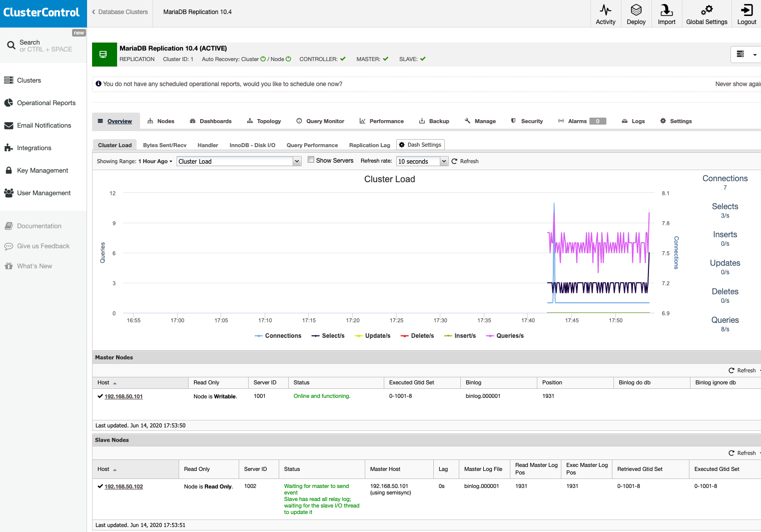Enable the Show Servers checkbox

pos(311,160)
